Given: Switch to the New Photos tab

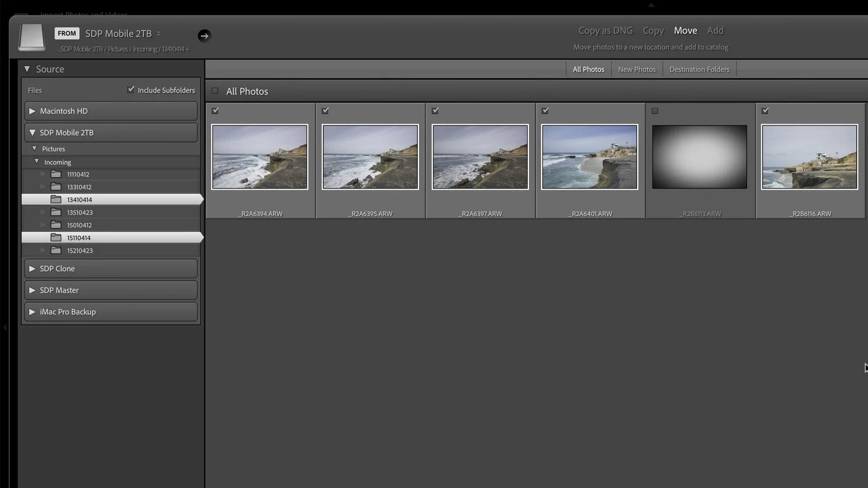Looking at the screenshot, I should point(637,69).
